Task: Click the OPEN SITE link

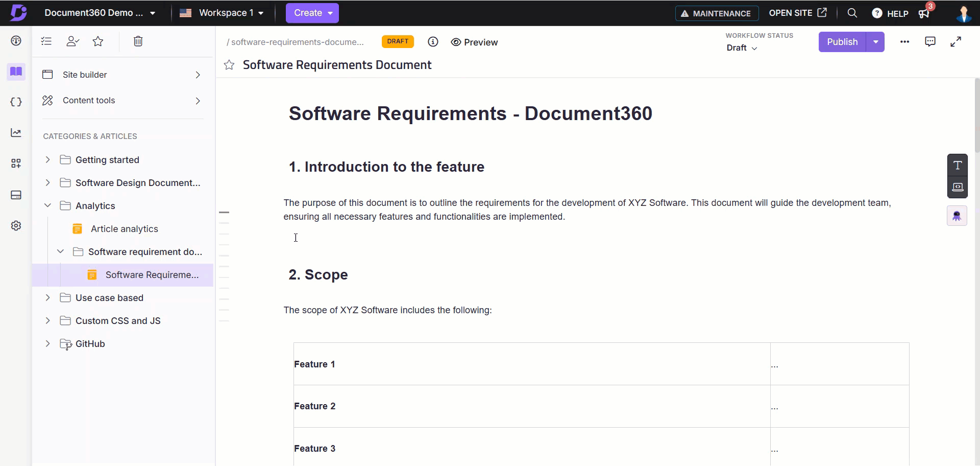Action: click(798, 13)
